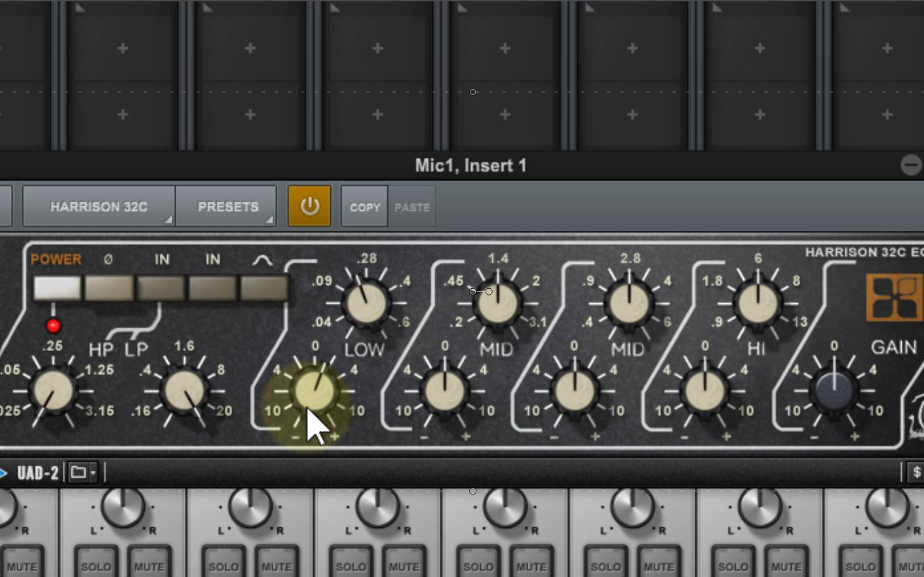
Task: Click the PASTE button
Action: (x=412, y=207)
